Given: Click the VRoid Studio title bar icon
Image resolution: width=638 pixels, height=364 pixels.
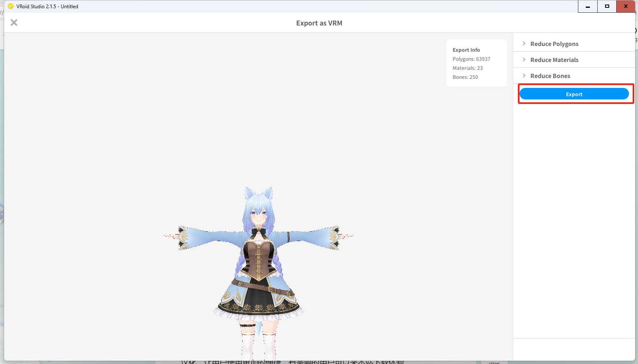Looking at the screenshot, I should click(x=11, y=6).
